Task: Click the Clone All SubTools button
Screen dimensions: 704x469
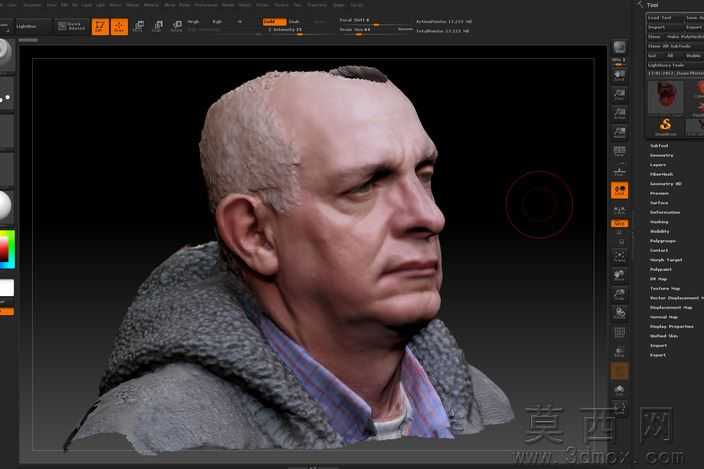Action: 675,46
